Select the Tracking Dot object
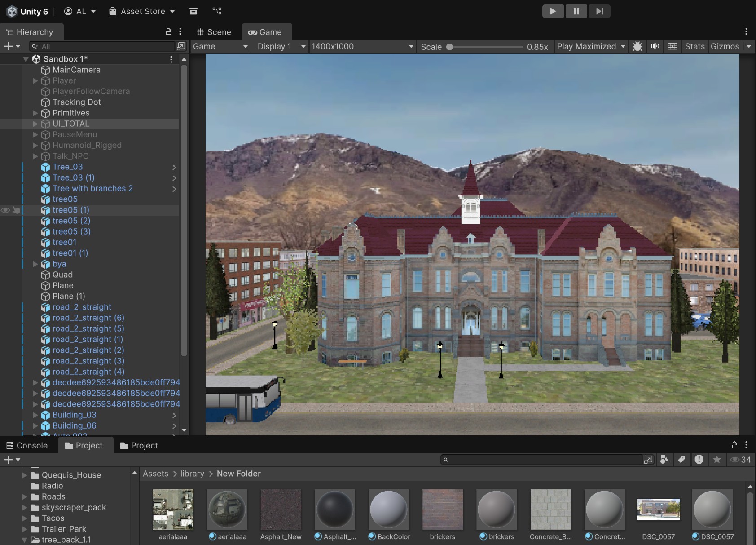The height and width of the screenshot is (545, 756). 77,102
